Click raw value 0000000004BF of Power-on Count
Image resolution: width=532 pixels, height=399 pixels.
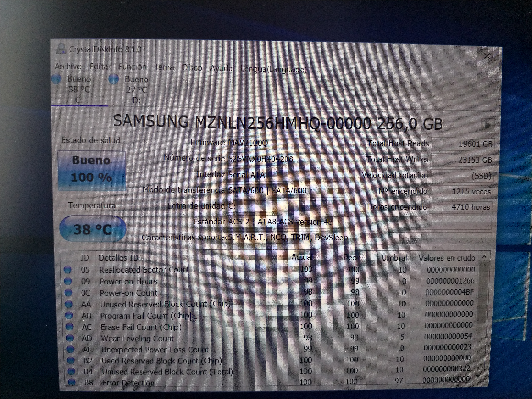tap(450, 292)
